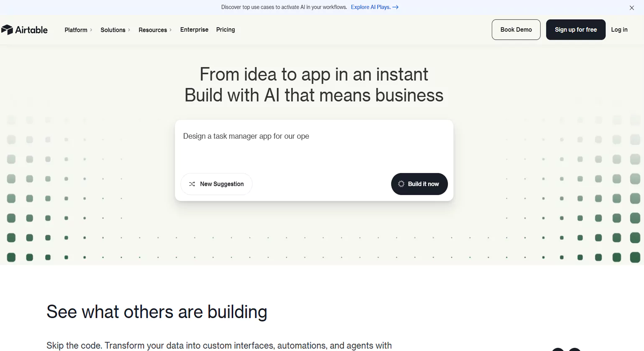Click the sparkle icon in Build it now
The height and width of the screenshot is (351, 644).
(x=401, y=184)
